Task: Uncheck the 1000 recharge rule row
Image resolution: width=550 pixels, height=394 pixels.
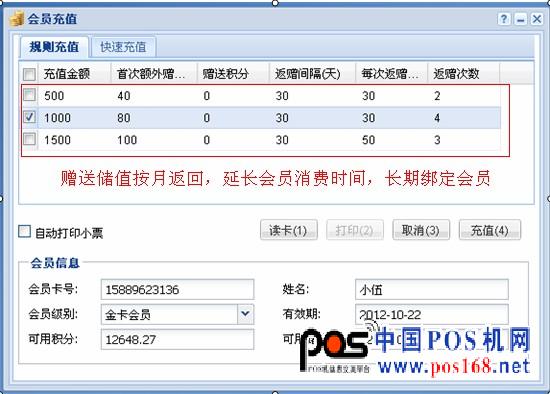Action: tap(29, 117)
